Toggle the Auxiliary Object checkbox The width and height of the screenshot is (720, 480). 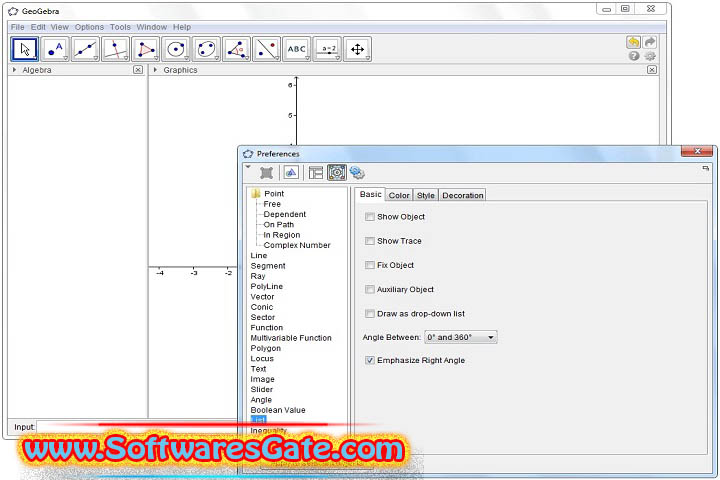tap(370, 289)
